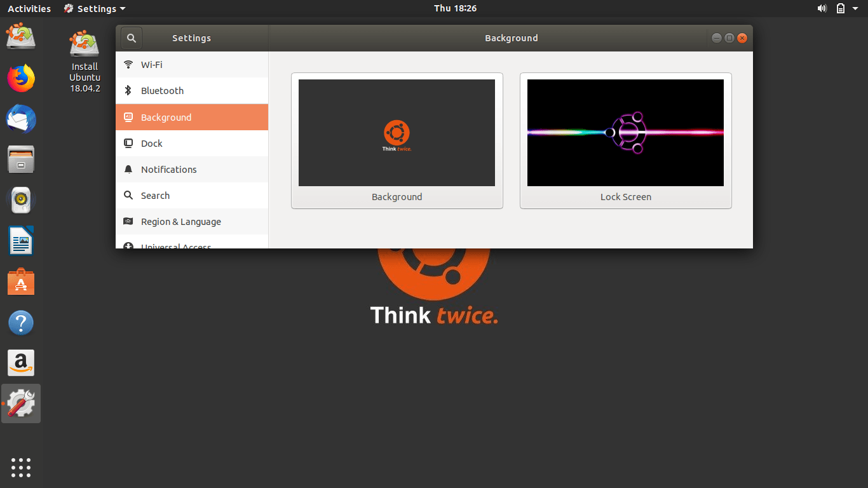
Task: Click the Universal Access sidebar entry
Action: [192, 242]
